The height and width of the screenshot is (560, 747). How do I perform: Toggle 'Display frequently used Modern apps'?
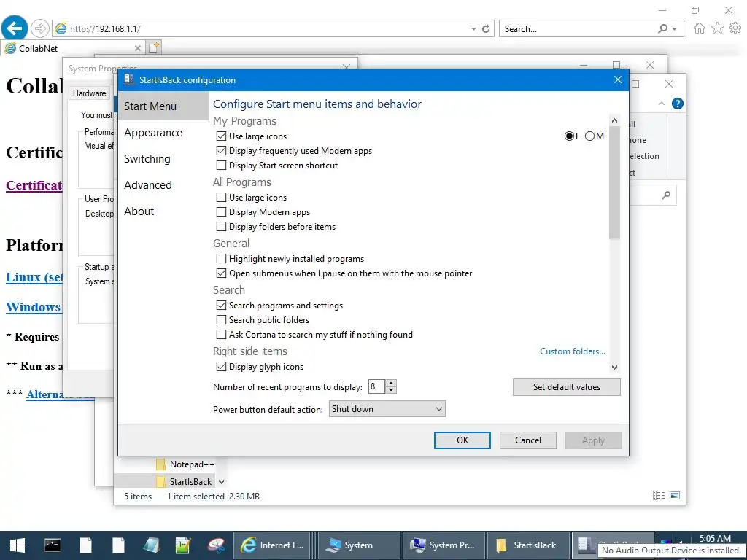coord(221,151)
